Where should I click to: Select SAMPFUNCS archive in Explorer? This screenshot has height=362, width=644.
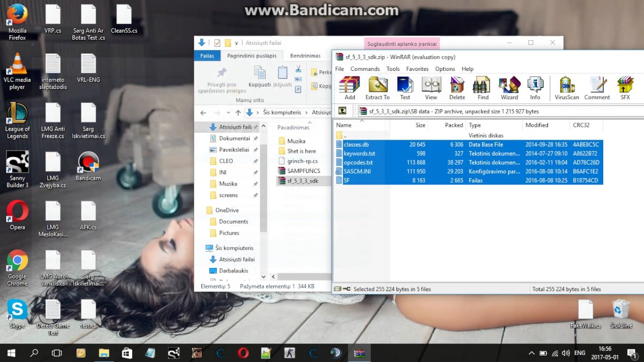click(x=303, y=171)
